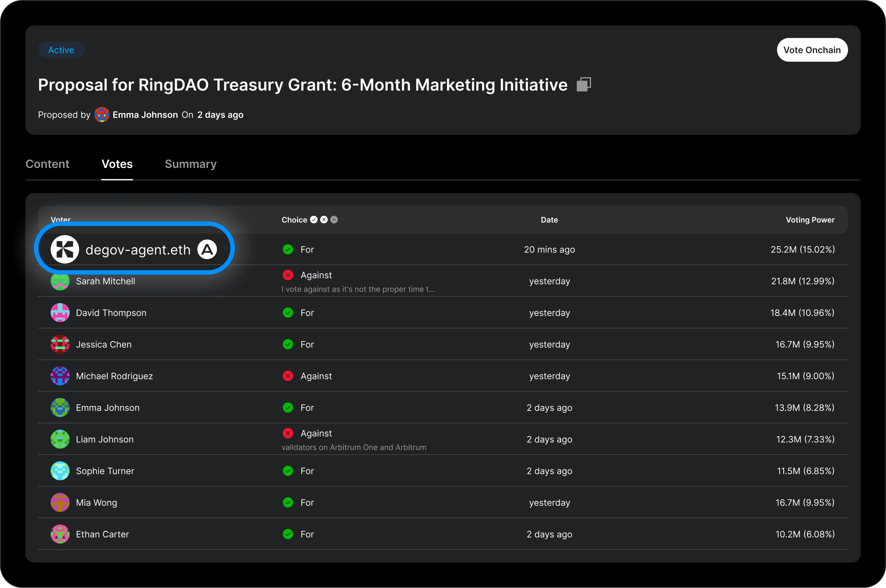
Task: Select the Votes tab
Action: click(117, 164)
